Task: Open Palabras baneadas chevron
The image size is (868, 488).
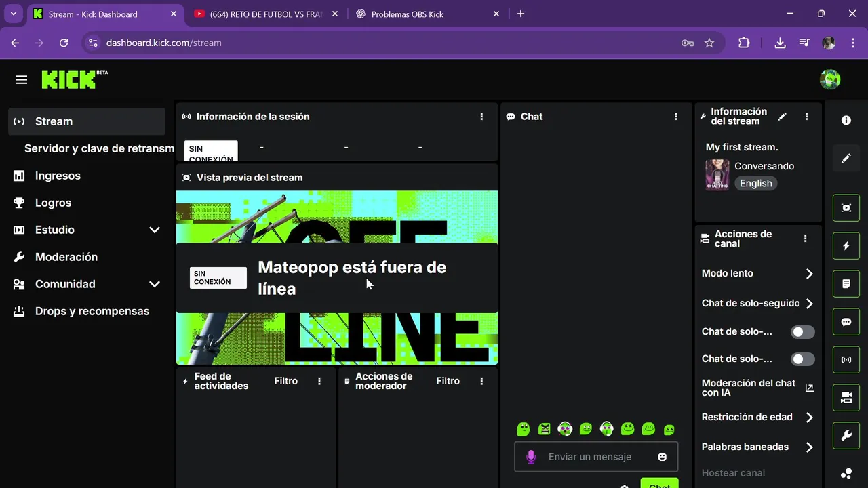Action: (809, 447)
